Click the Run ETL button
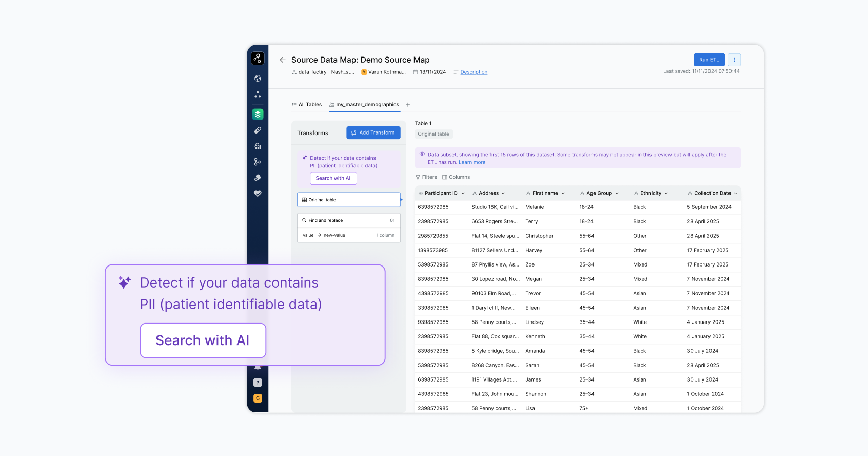This screenshot has width=868, height=456. pyautogui.click(x=708, y=60)
